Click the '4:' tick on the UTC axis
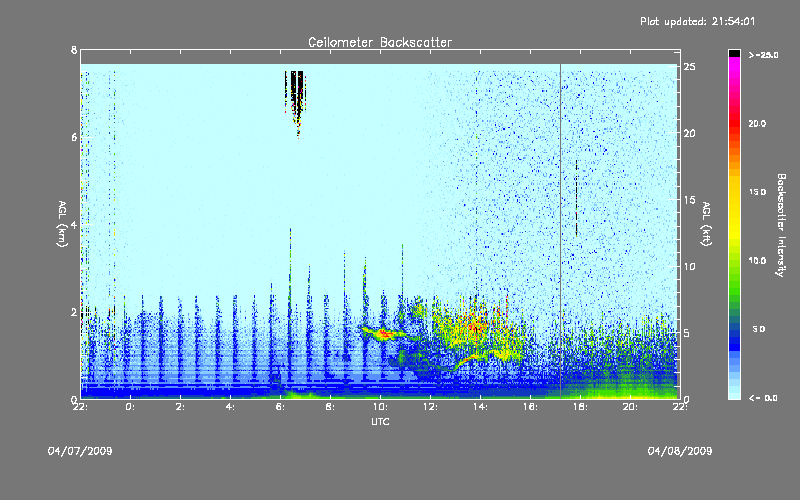The width and height of the screenshot is (800, 500). 231,407
